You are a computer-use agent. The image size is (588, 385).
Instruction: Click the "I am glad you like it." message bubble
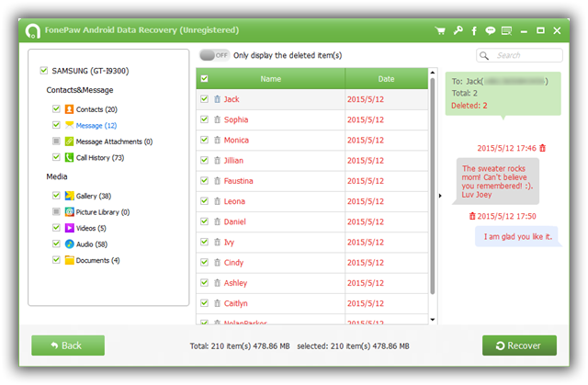(x=518, y=236)
